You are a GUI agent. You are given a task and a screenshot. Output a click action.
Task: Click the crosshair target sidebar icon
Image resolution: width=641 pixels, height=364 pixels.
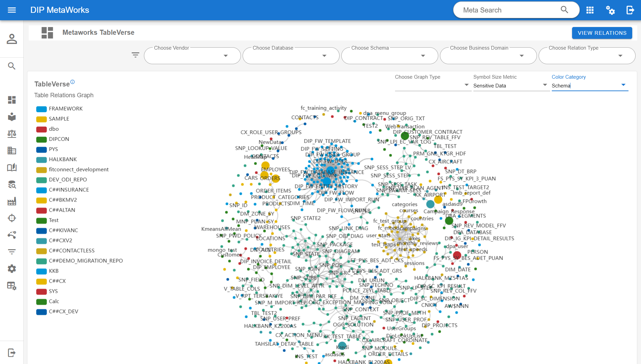(x=12, y=218)
